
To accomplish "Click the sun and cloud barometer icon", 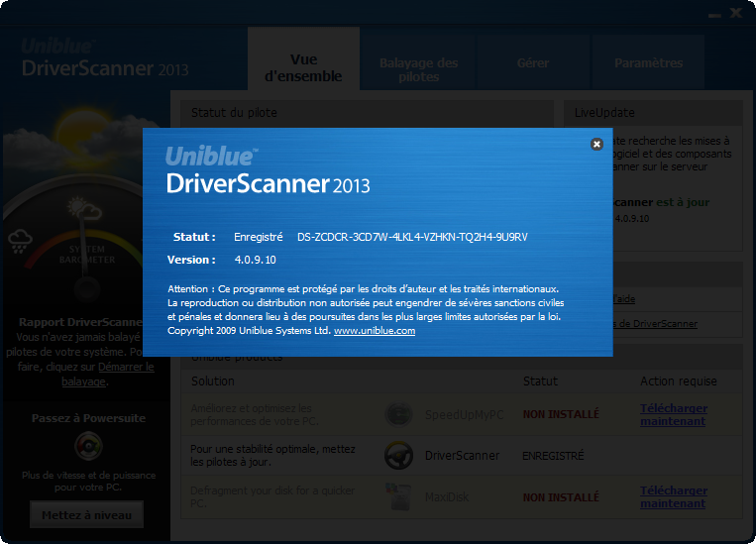I will click(84, 208).
